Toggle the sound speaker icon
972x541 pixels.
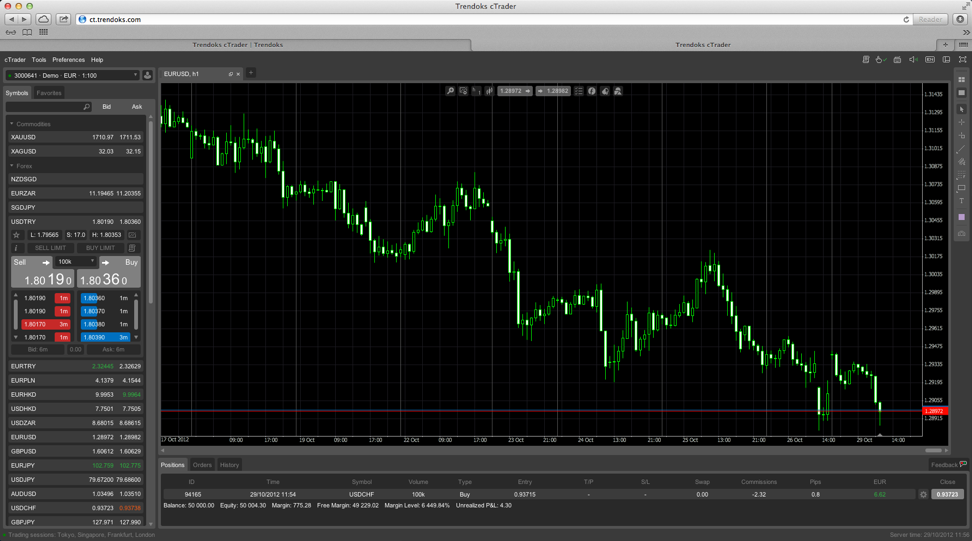pos(913,60)
